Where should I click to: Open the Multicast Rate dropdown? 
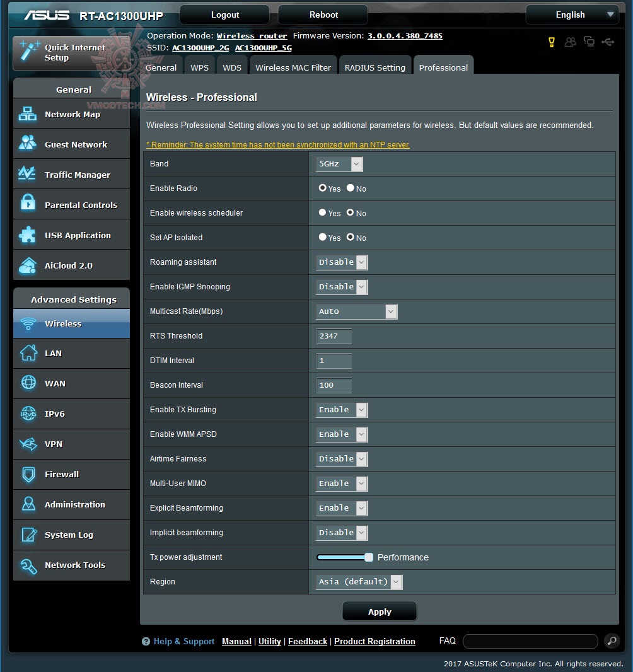357,311
